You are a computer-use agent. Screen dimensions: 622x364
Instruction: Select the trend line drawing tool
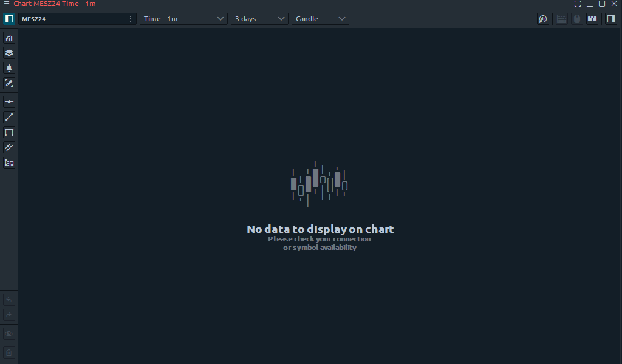click(9, 117)
